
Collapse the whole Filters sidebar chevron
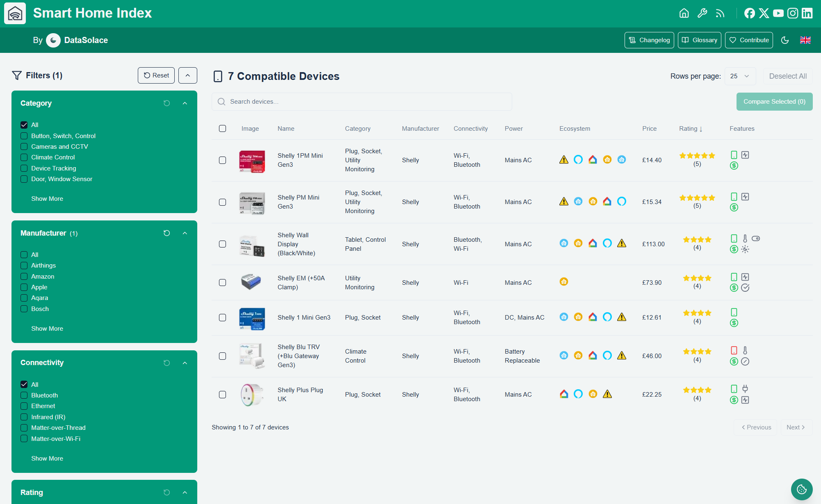click(x=187, y=75)
